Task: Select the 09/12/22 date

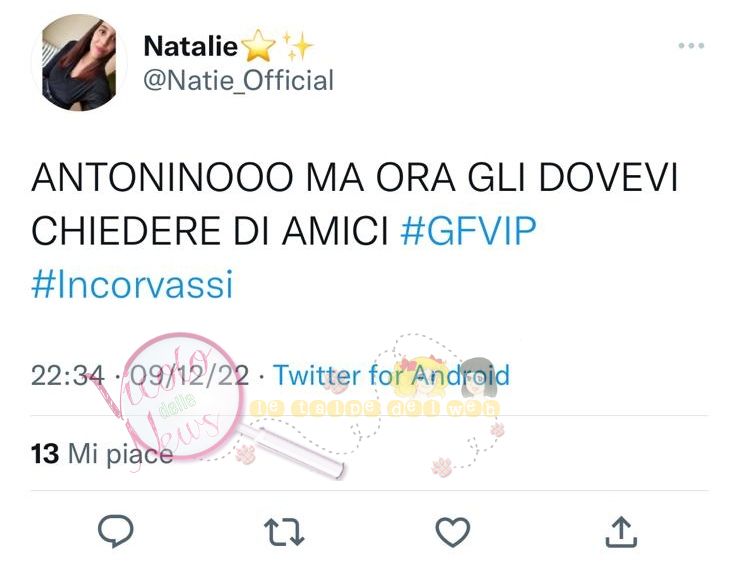Action: point(189,376)
